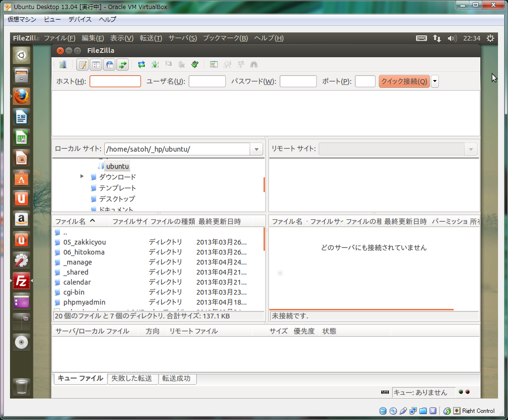Open the Quickconnect history dropdown arrow
The image size is (508, 420).
[x=435, y=82]
